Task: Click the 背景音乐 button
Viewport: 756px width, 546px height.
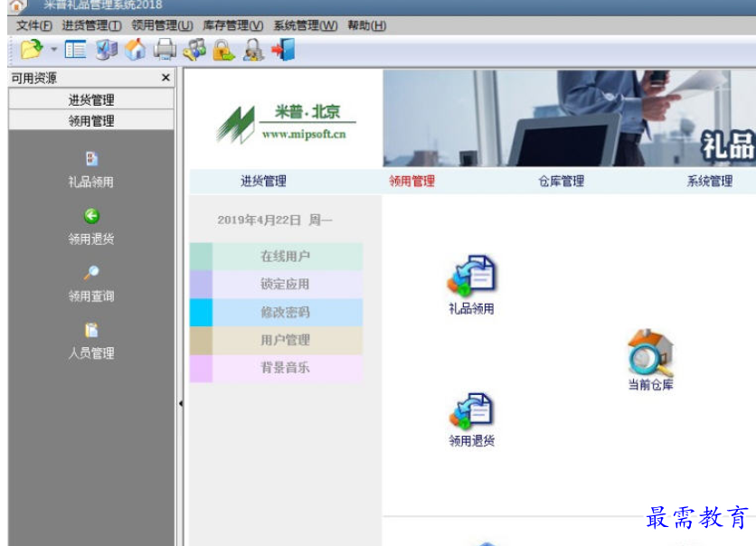Action: [x=277, y=368]
